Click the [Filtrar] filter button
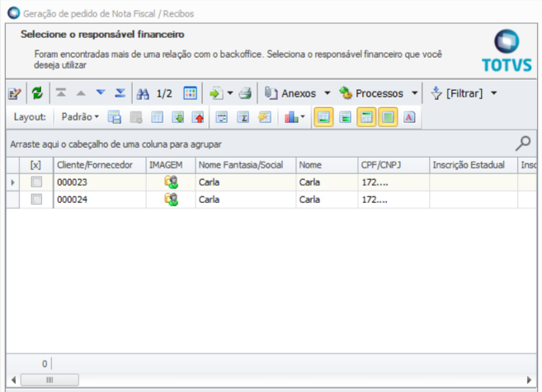Image resolution: width=542 pixels, height=392 pixels. (x=456, y=93)
